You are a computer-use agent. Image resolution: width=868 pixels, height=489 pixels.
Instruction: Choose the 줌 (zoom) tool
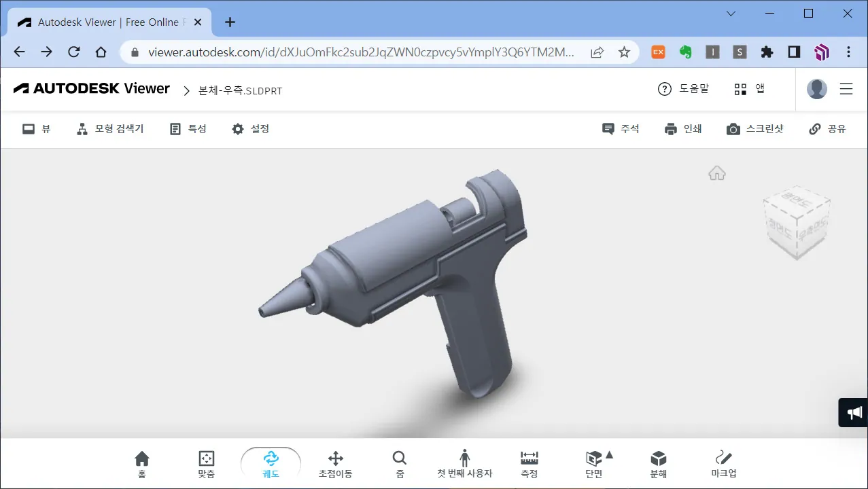tap(400, 465)
